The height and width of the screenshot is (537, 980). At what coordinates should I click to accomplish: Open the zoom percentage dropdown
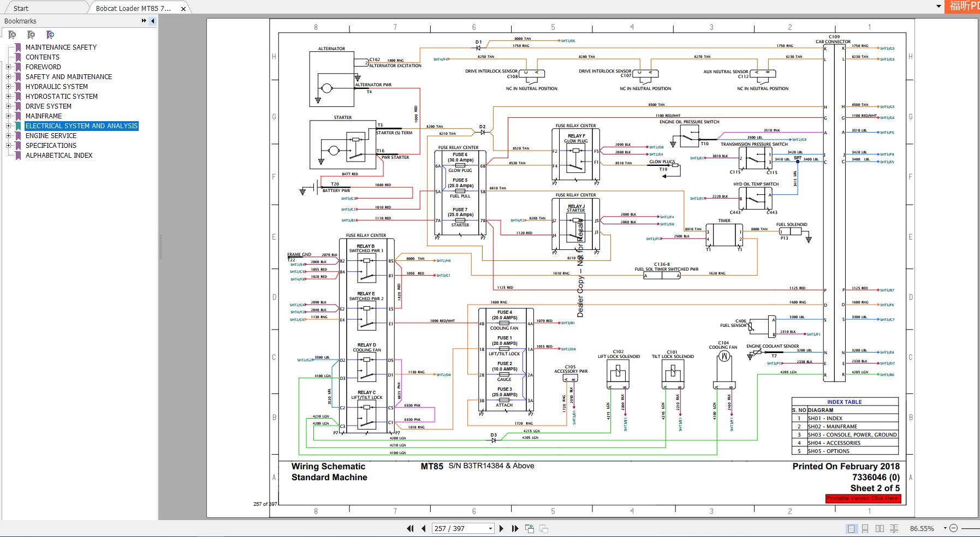(945, 529)
